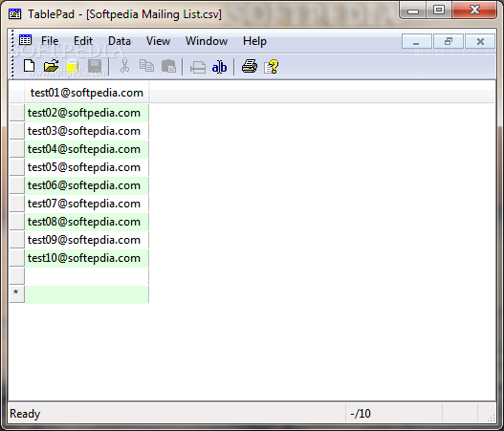This screenshot has width=504, height=431.
Task: Open find/replace with the ab icon
Action: tap(220, 67)
